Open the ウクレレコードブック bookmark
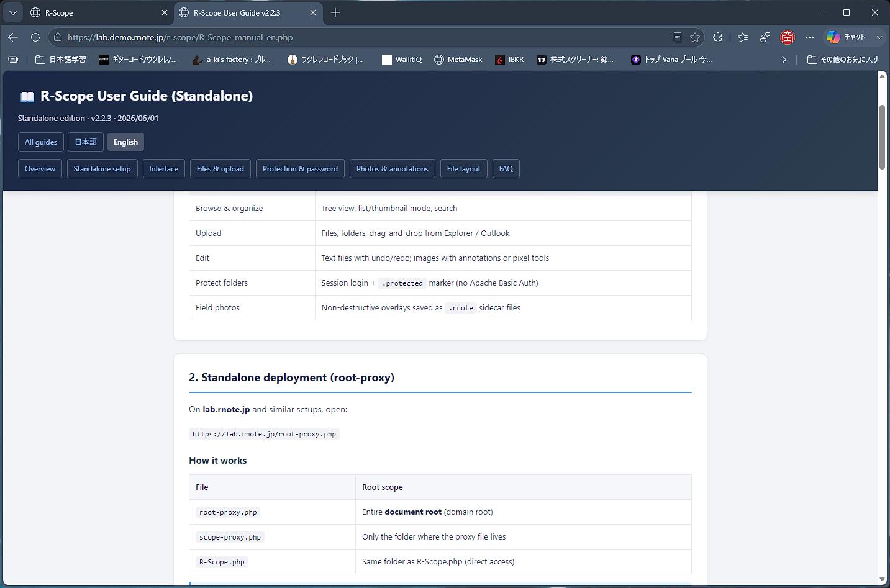This screenshot has width=890, height=588. [325, 60]
